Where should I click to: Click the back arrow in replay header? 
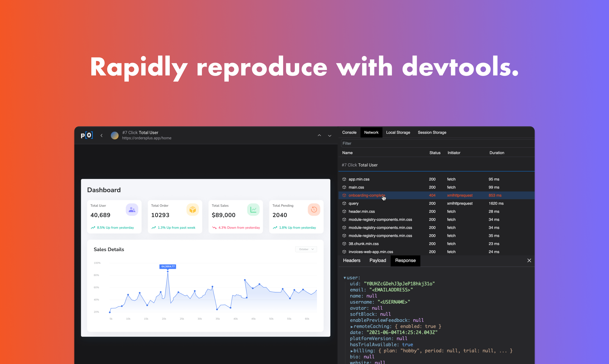[101, 135]
